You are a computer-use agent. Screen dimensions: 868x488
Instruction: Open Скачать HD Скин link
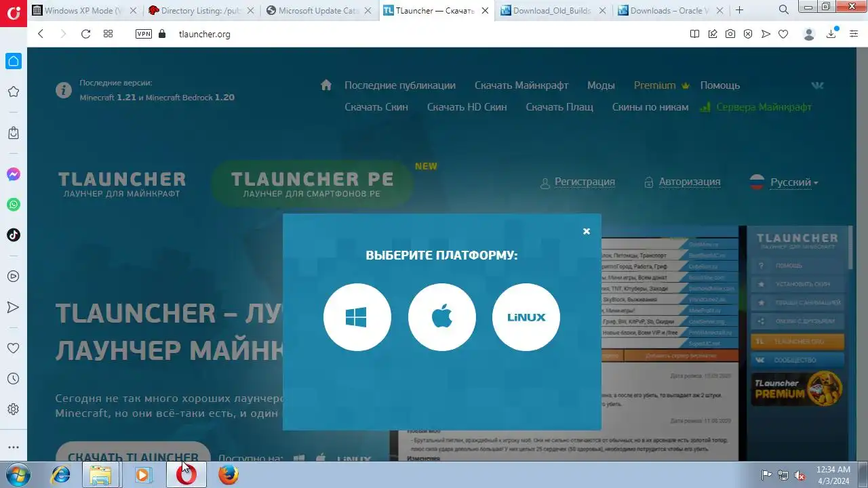pyautogui.click(x=467, y=107)
